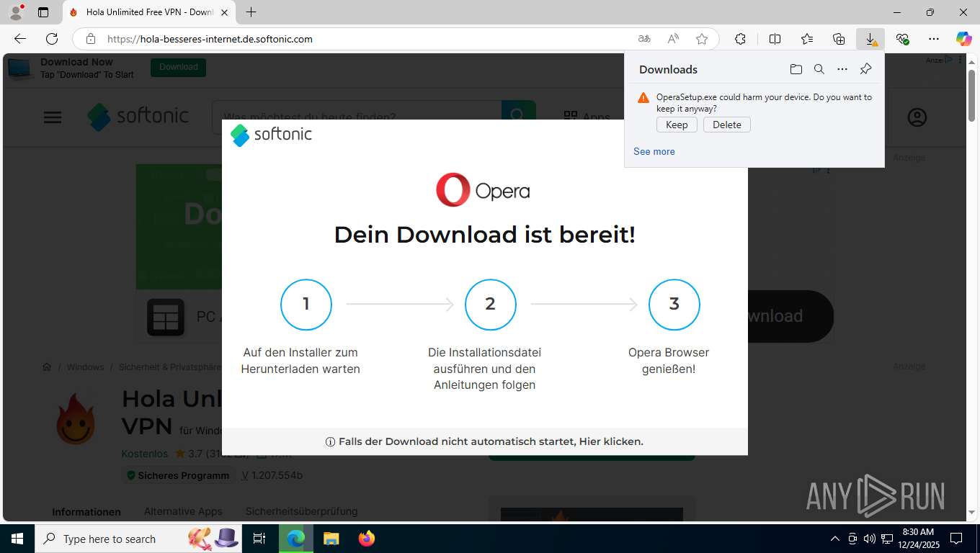Screen dimensions: 980x553
Task: Click the softonic logo in the dialog
Action: pos(271,135)
